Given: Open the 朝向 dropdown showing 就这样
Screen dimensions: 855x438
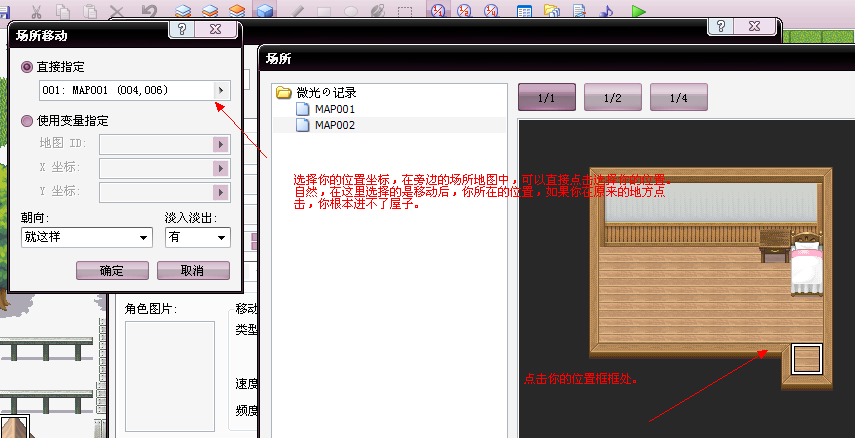Looking at the screenshot, I should tap(87, 238).
